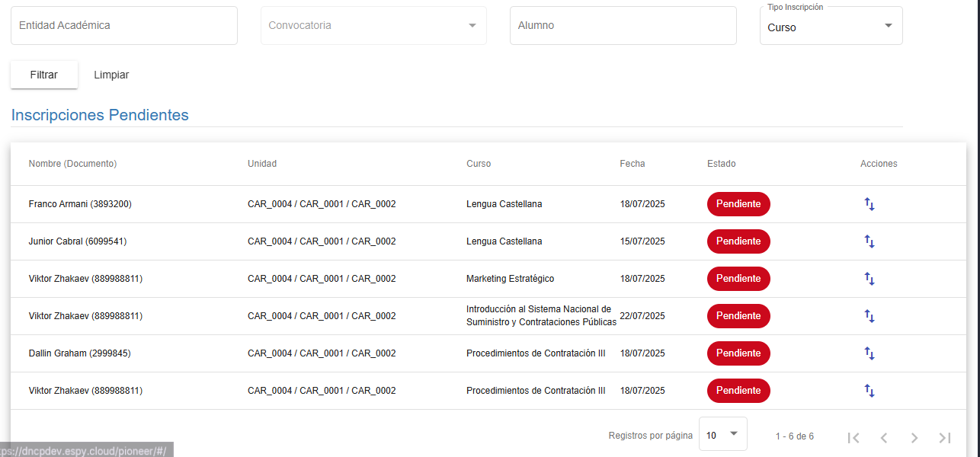Expand the Convocatoria dropdown
This screenshot has width=980, height=457.
point(373,26)
